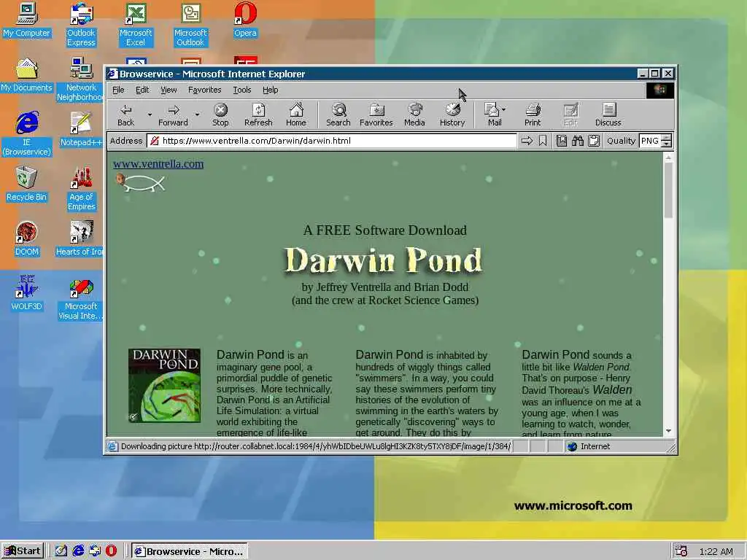This screenshot has height=560, width=747.
Task: Select the My Documents desktop icon
Action: pos(27,75)
